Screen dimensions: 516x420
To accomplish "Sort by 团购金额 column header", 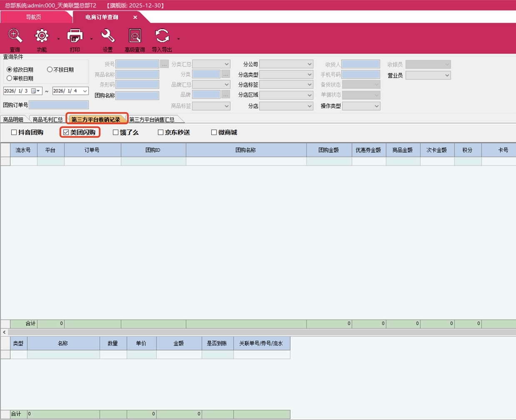I will (x=329, y=150).
